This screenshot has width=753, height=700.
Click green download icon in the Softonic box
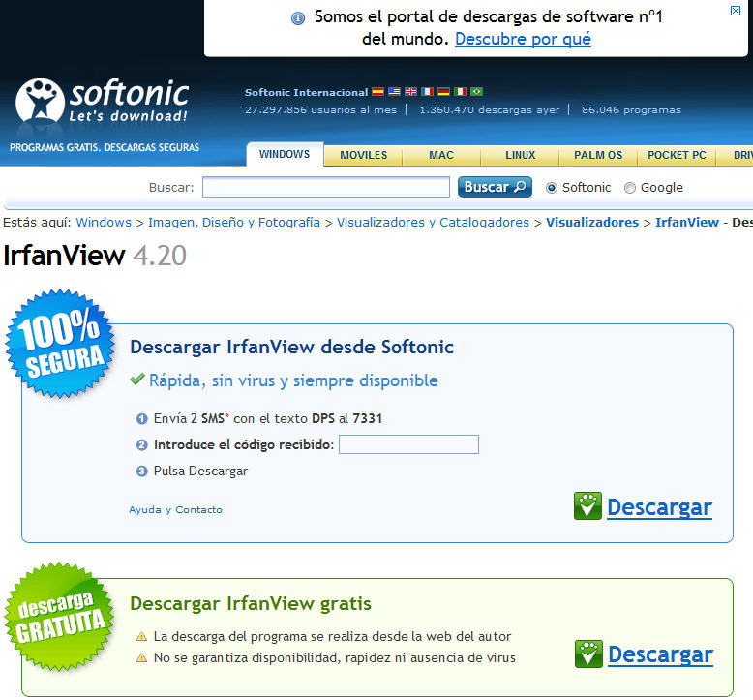587,506
